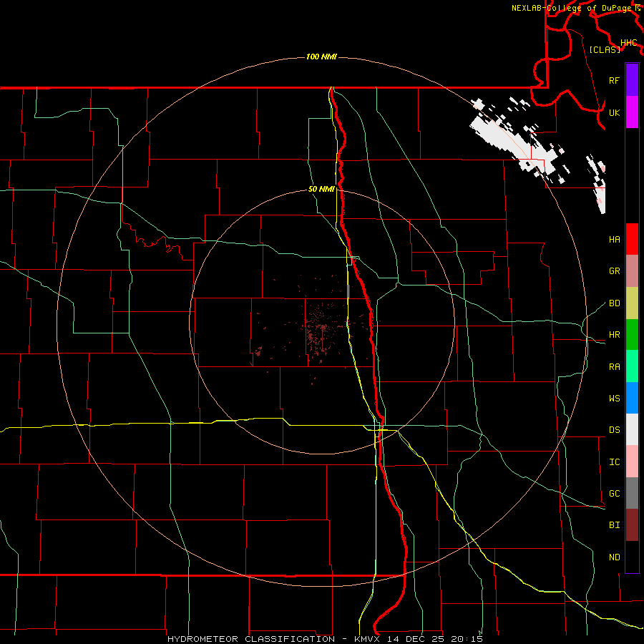Click the IC light pink legend swatch
The width and height of the screenshot is (644, 644).
click(x=632, y=462)
